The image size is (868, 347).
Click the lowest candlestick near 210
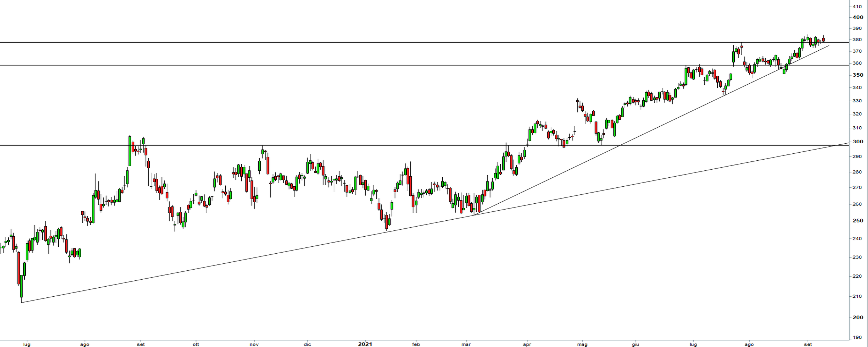point(21,286)
